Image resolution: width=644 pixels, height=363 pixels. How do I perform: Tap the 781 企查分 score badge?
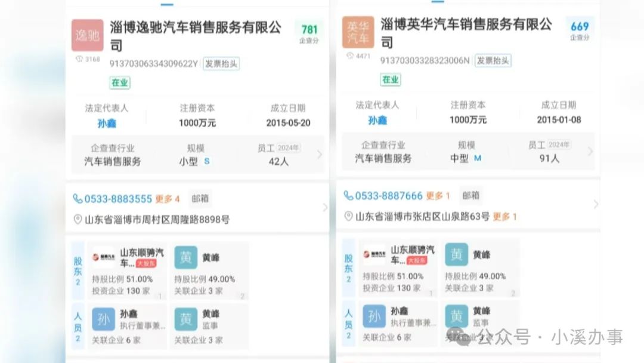(309, 33)
